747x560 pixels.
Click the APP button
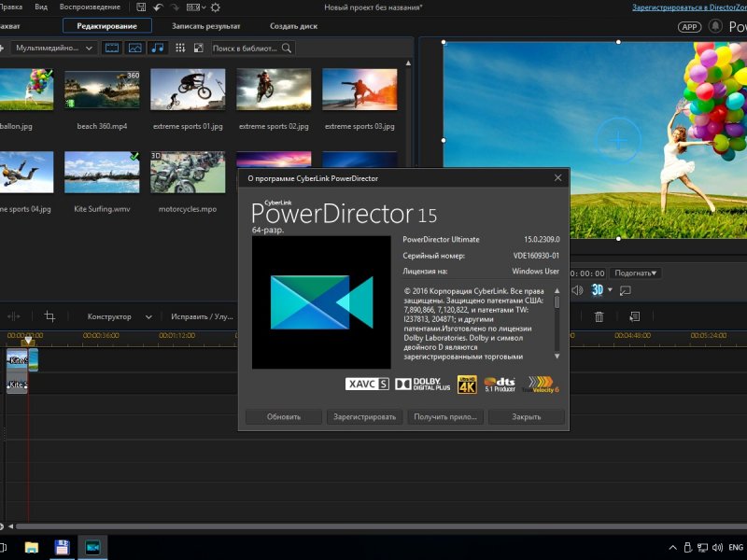689,27
